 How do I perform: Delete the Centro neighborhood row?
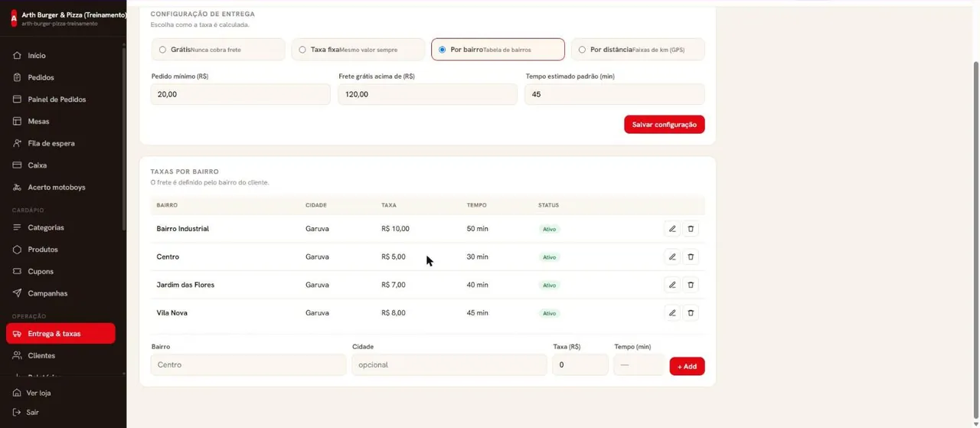691,256
